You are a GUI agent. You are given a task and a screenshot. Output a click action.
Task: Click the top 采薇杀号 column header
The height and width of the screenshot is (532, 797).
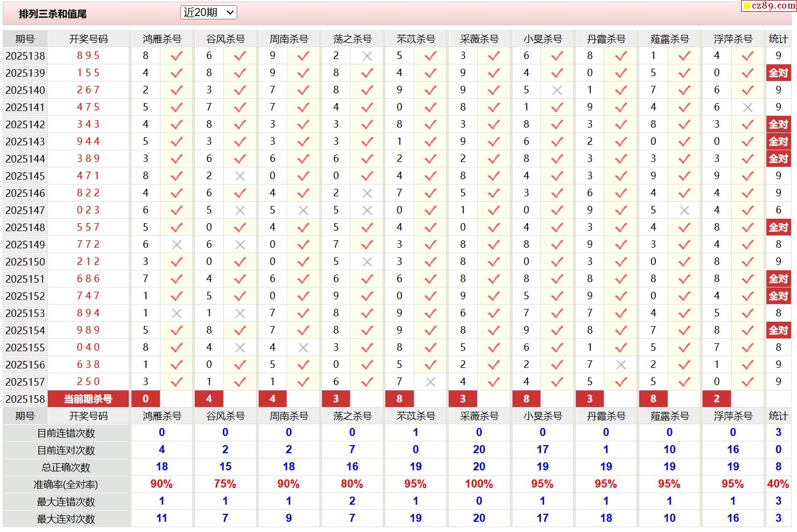479,39
